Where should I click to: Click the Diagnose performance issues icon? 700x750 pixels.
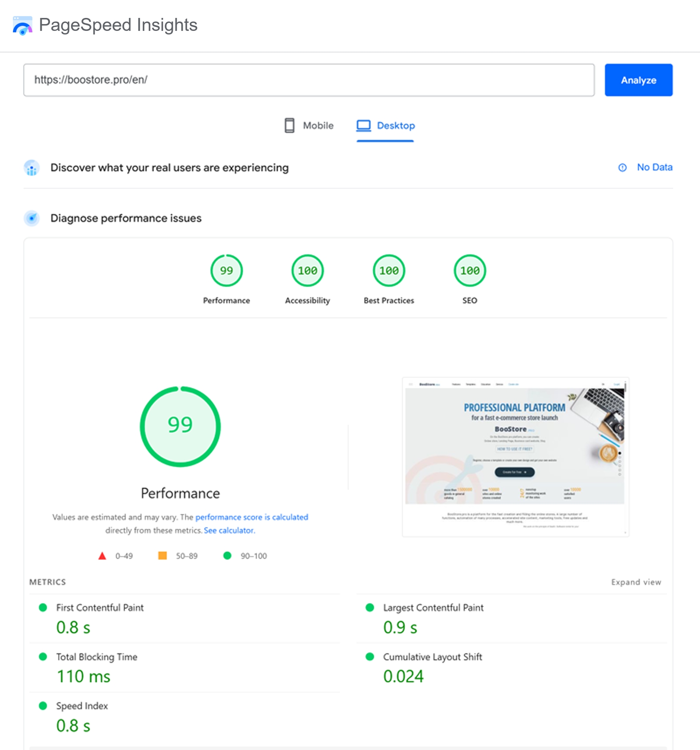point(32,218)
